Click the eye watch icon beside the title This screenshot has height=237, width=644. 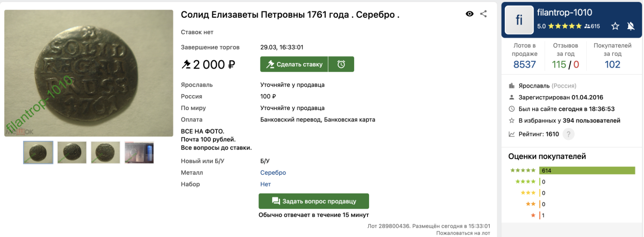[469, 14]
